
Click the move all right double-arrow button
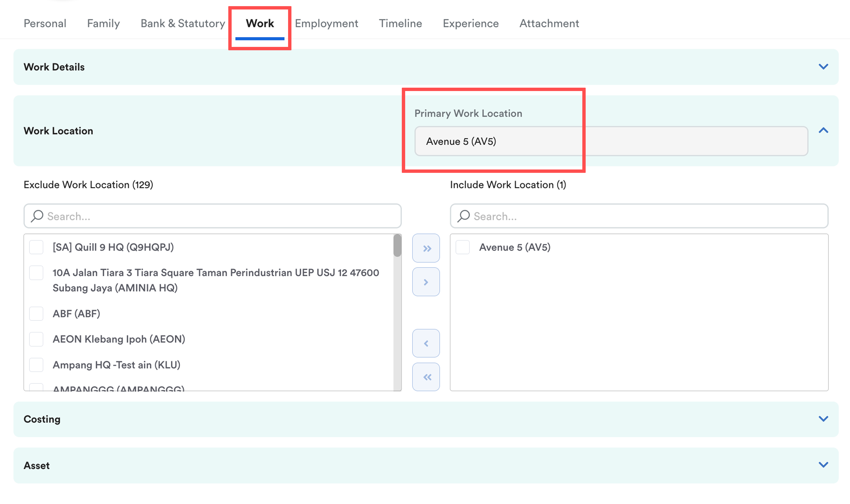click(426, 248)
